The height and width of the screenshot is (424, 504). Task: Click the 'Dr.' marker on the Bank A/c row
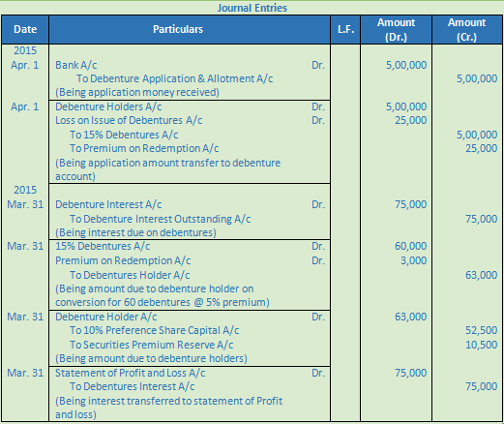tap(318, 65)
